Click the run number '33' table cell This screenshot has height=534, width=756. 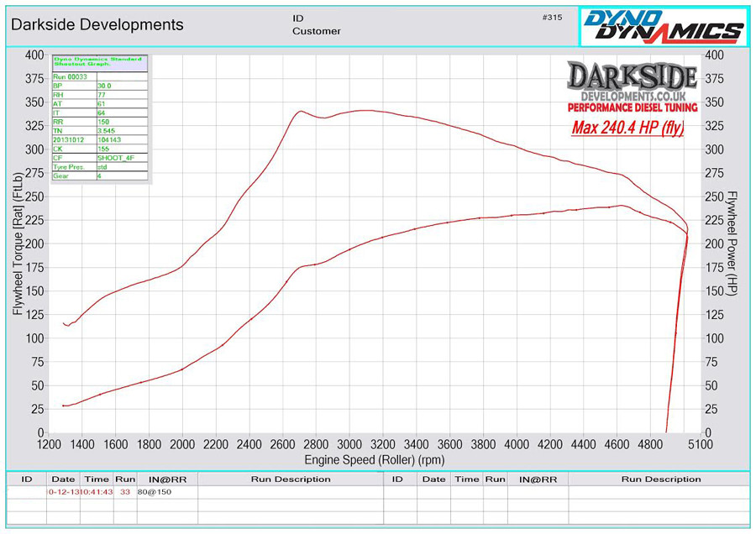(125, 492)
